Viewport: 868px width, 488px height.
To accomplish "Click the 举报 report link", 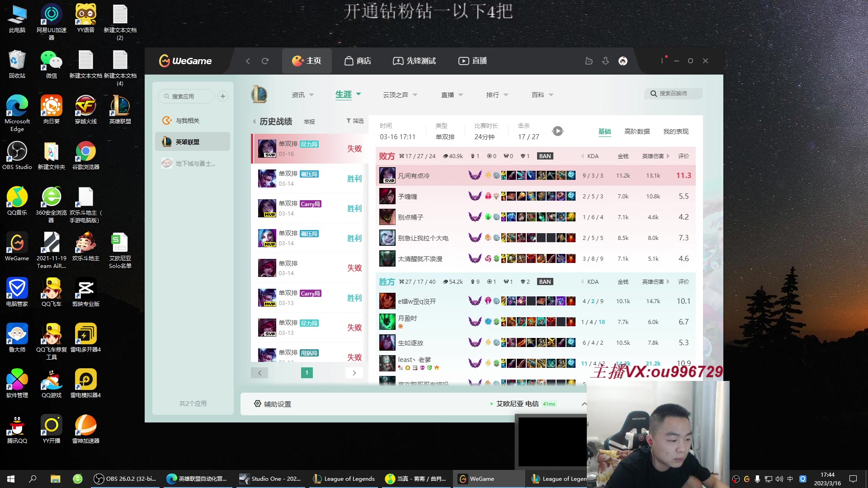I will pos(309,122).
